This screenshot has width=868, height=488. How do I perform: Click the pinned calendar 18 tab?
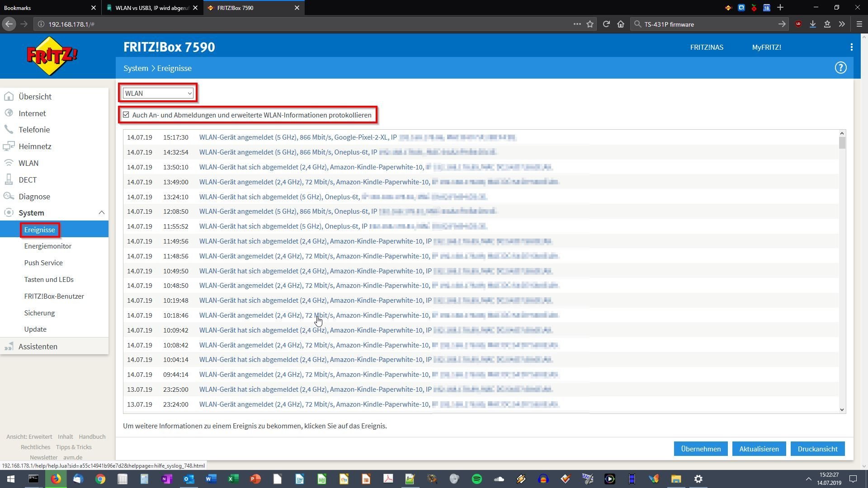click(x=767, y=8)
